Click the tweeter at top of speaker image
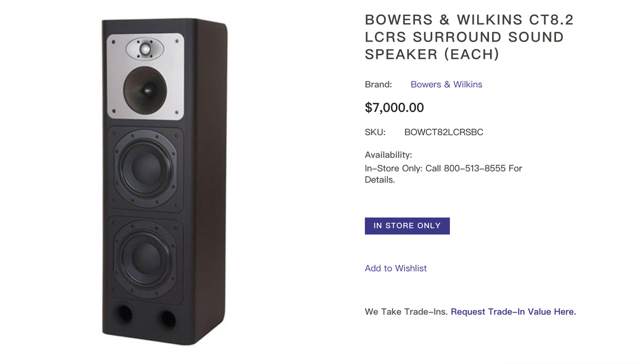This screenshot has width=641, height=364. coord(145,49)
